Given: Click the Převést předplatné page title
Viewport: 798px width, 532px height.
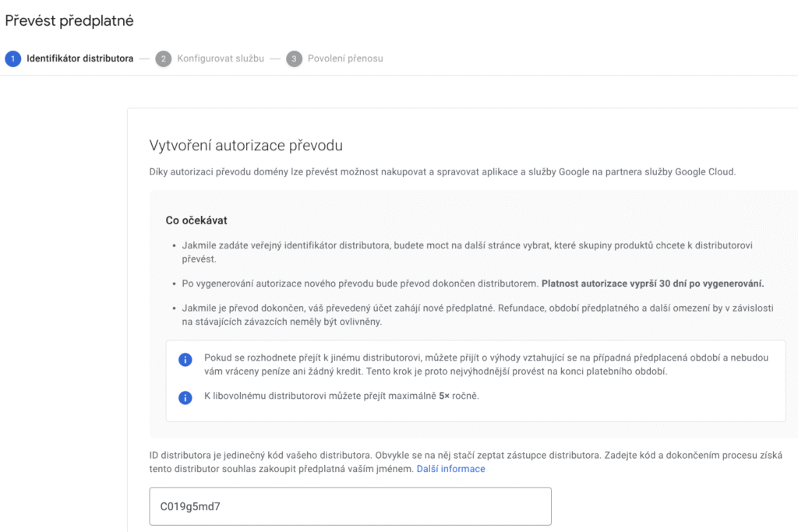Looking at the screenshot, I should 69,21.
